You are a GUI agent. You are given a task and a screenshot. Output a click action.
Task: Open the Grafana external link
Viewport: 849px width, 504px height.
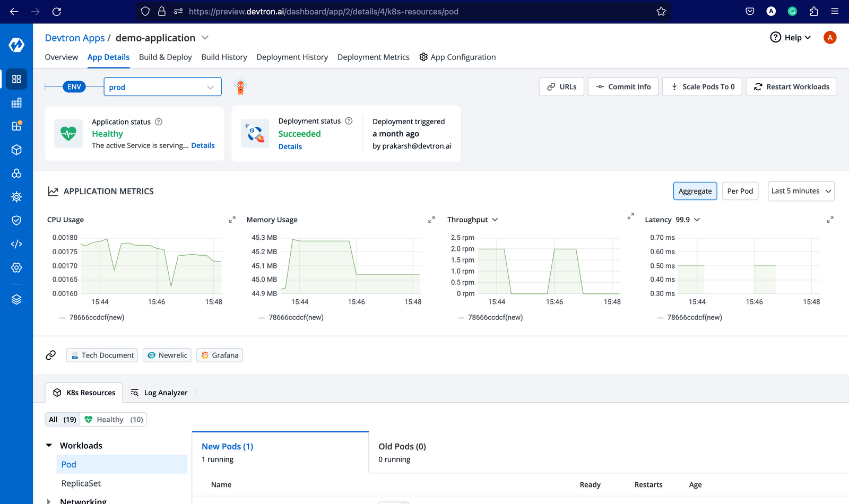220,355
